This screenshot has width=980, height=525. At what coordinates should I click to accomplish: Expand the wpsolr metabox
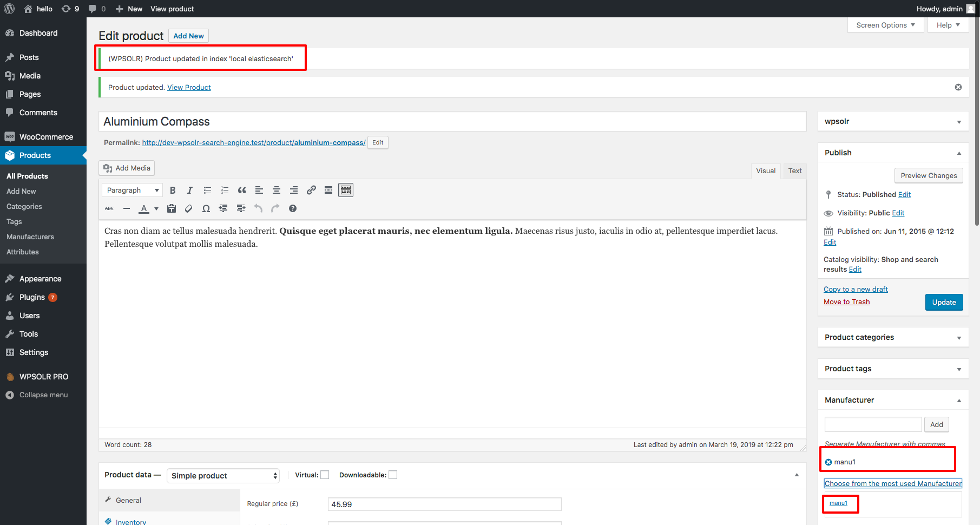tap(959, 122)
